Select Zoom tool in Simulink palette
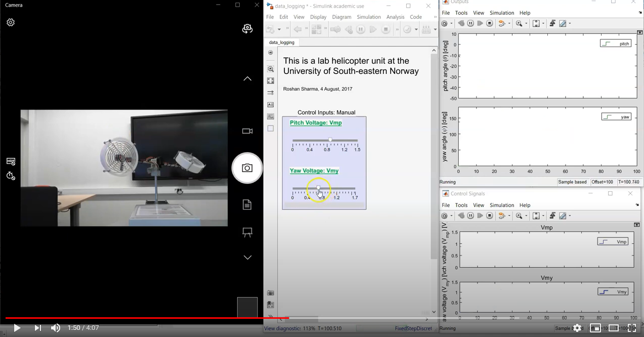This screenshot has width=644, height=337. 271,69
